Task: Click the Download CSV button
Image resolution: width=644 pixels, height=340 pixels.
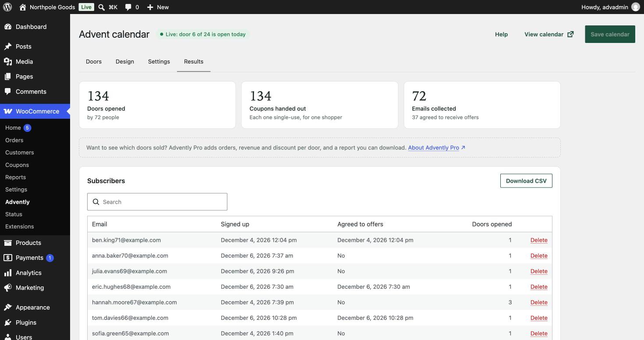Action: 526,181
